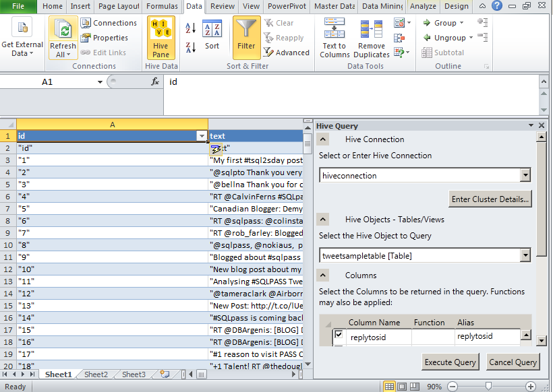
Task: Click Hide Detail outline icon
Action: click(483, 36)
